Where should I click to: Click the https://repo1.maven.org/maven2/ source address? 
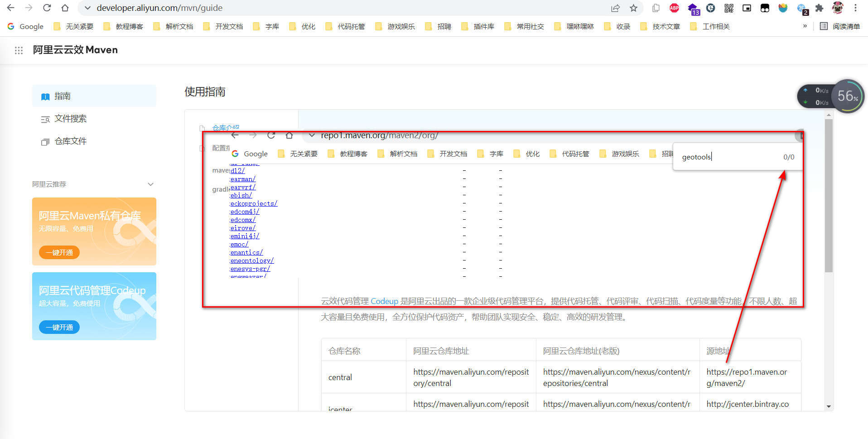coord(747,377)
